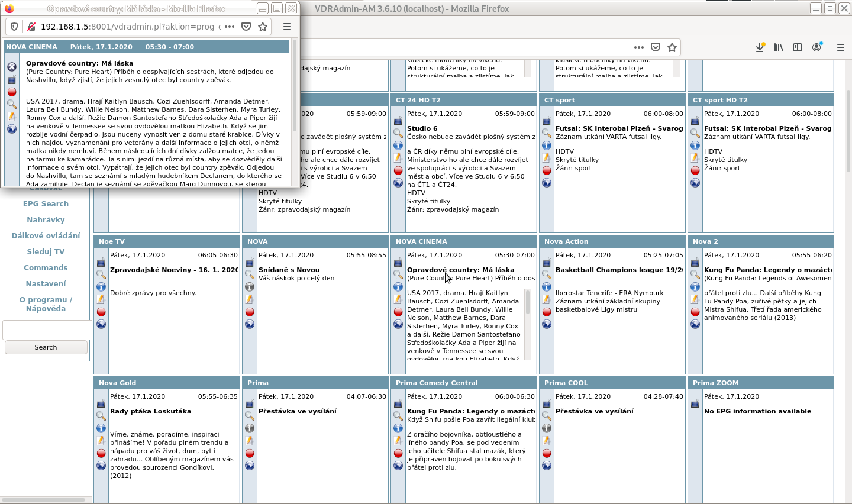Open globe lookup for Prima Comedy Central show
852x504 pixels.
(x=398, y=466)
